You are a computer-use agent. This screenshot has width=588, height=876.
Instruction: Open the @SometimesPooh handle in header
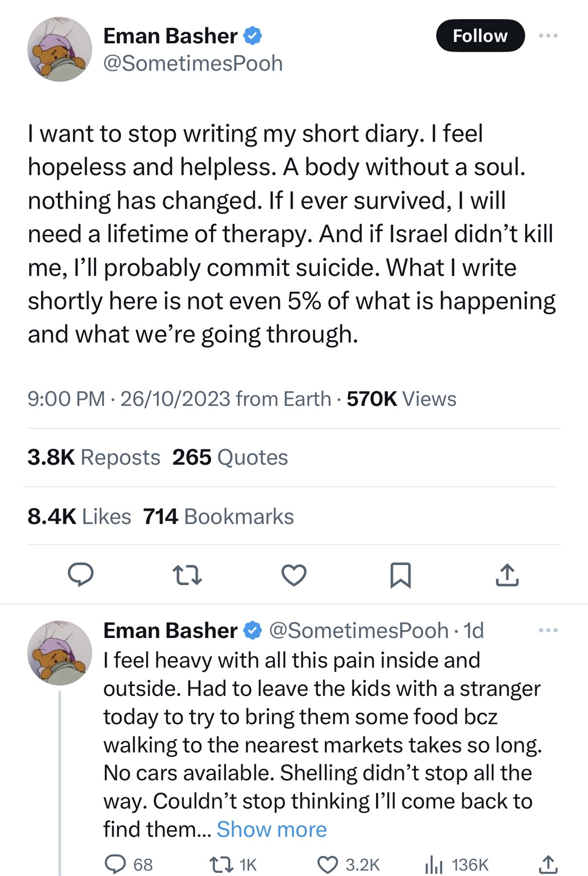(193, 63)
